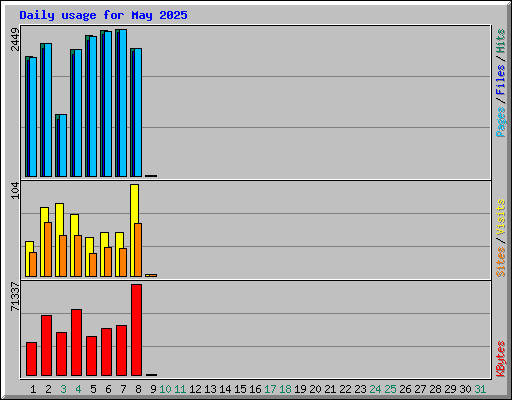The width and height of the screenshot is (512, 400).
Task: Click the red KBytes bar for day 4
Action: tap(76, 342)
